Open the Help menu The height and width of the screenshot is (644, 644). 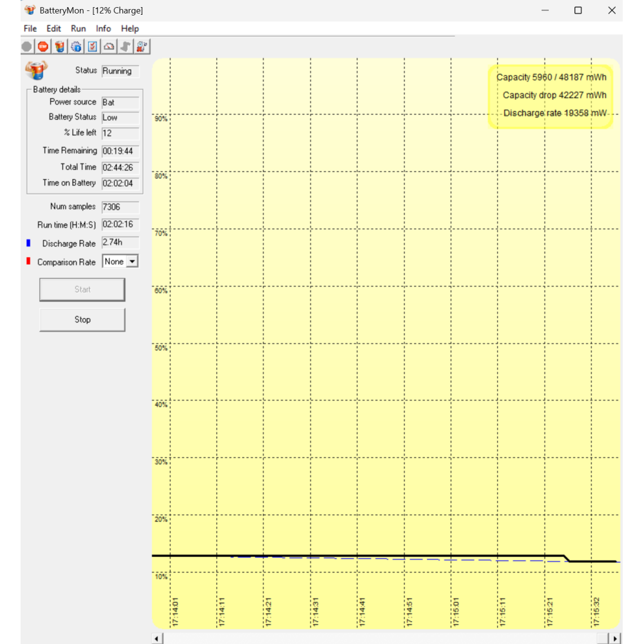pyautogui.click(x=130, y=28)
